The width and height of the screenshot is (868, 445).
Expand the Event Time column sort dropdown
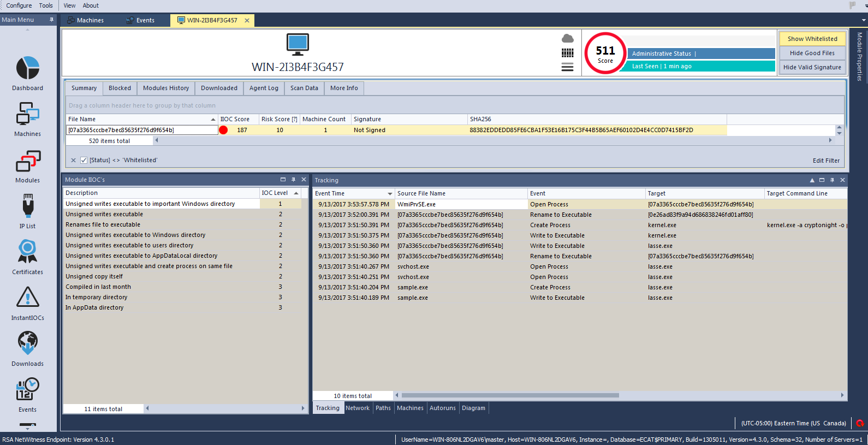390,194
